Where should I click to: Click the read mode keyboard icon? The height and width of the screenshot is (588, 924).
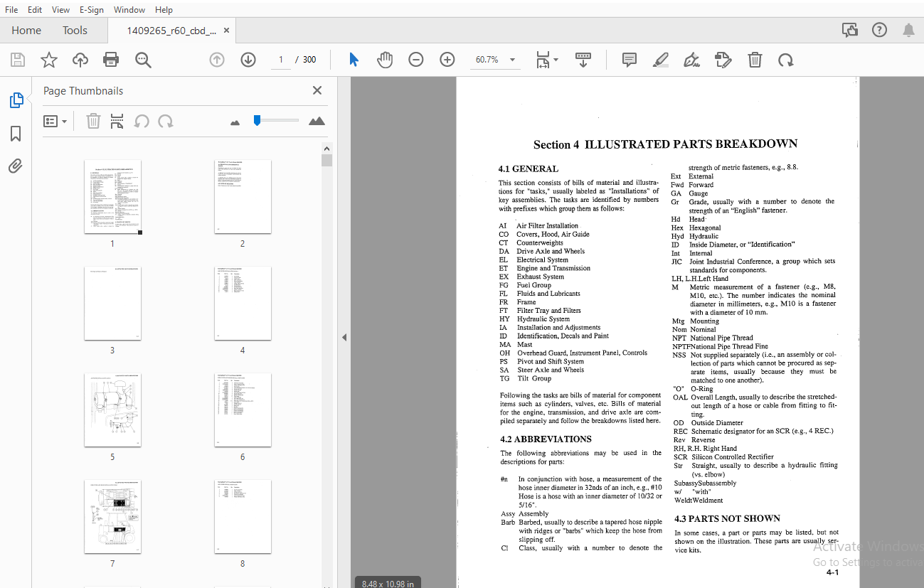(x=583, y=60)
